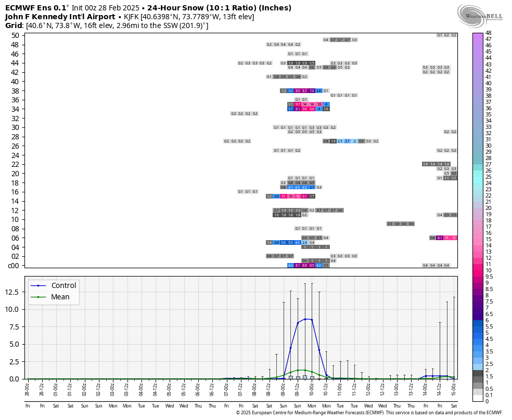
Task: Click the blue Control peak point
Action: point(305,319)
